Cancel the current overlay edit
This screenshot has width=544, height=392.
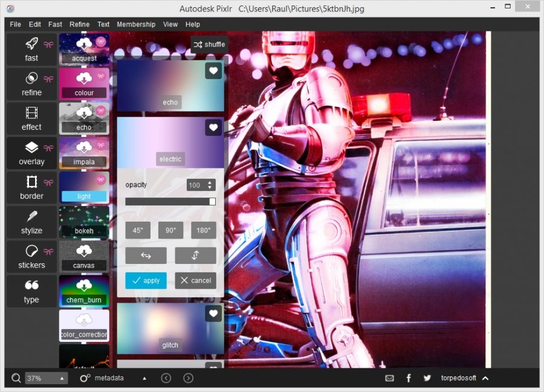tap(195, 280)
